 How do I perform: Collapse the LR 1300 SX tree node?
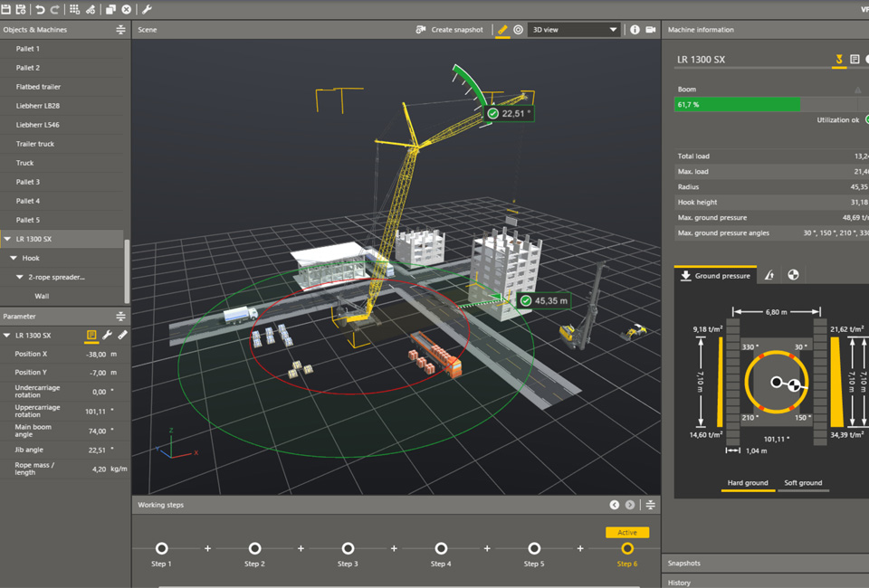click(x=8, y=240)
